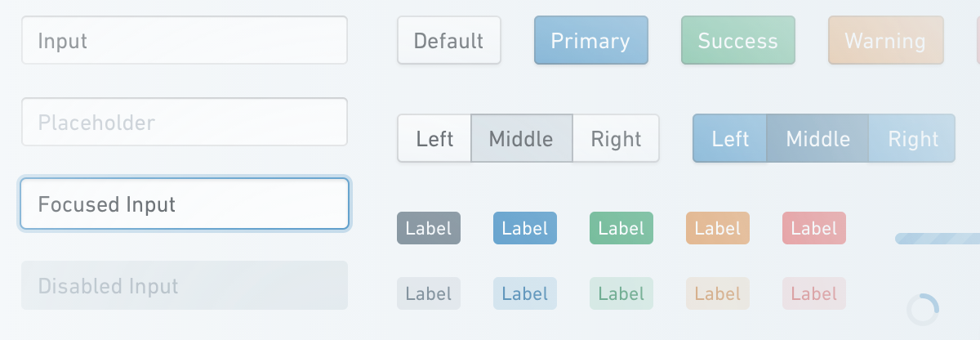
Task: Click inside the Focused Input field
Action: click(185, 204)
